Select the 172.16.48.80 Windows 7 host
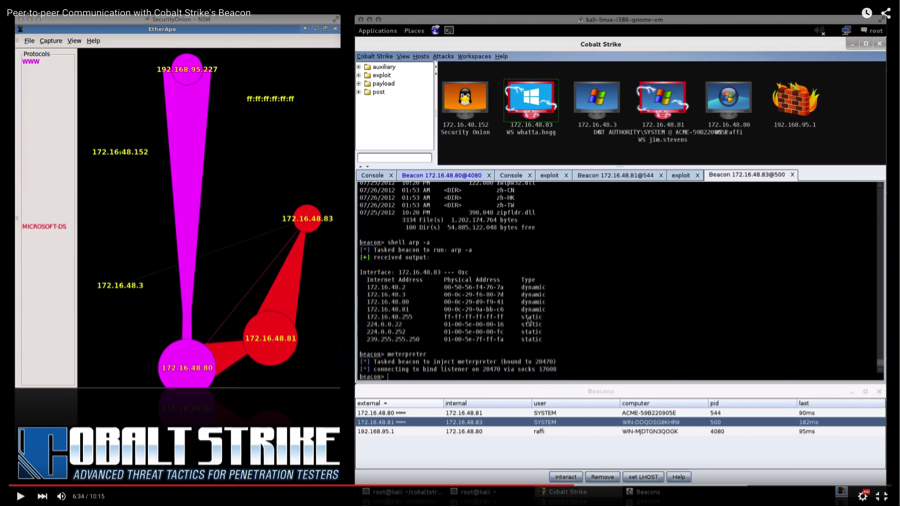The image size is (900, 507). (x=727, y=100)
